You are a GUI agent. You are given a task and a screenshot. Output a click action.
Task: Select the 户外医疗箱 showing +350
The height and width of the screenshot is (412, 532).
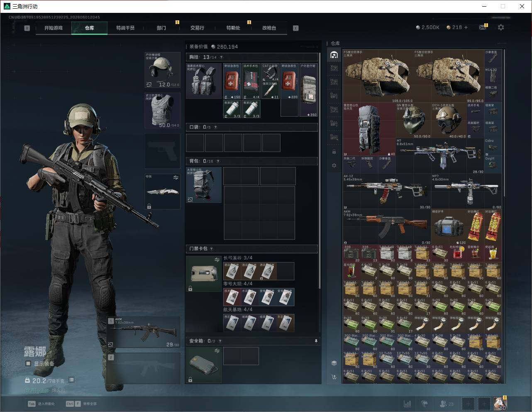pyautogui.click(x=309, y=90)
